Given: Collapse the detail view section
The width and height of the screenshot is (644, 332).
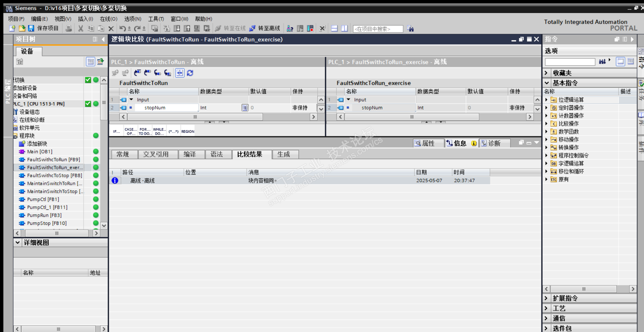Looking at the screenshot, I should coord(17,242).
